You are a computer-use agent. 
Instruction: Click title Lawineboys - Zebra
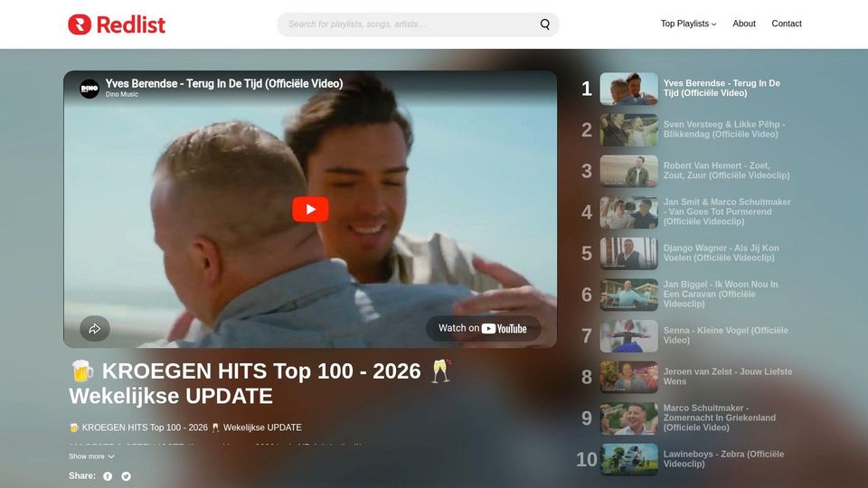coord(723,459)
